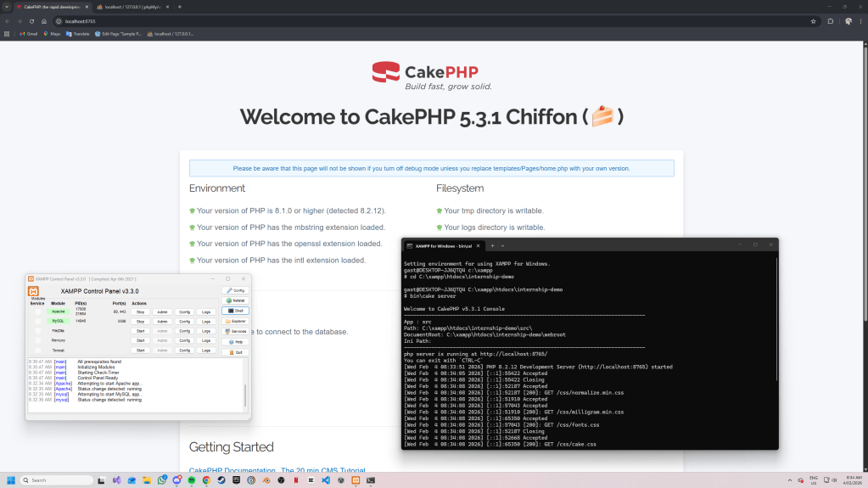Open the terminal new-tab profile dropdown
Image resolution: width=868 pixels, height=488 pixels.
click(x=501, y=245)
